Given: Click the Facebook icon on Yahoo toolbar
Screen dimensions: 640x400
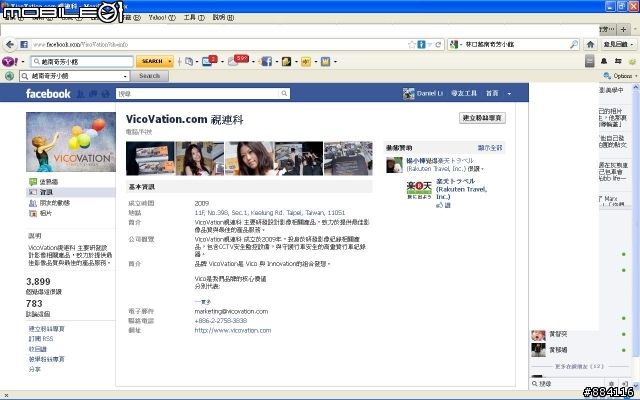Looking at the screenshot, I should [x=266, y=62].
